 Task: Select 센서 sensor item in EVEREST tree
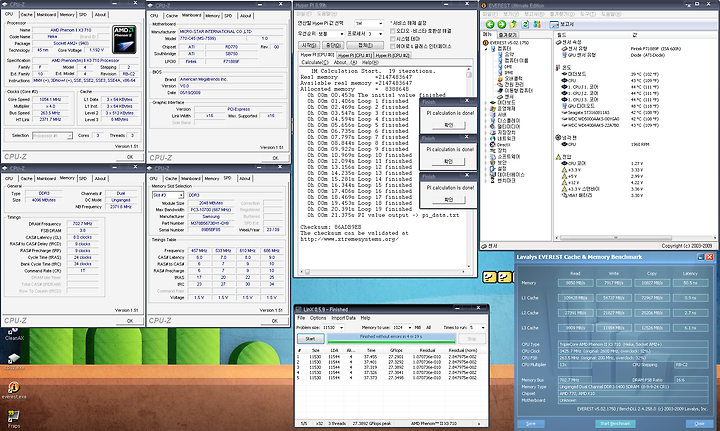tap(509, 97)
